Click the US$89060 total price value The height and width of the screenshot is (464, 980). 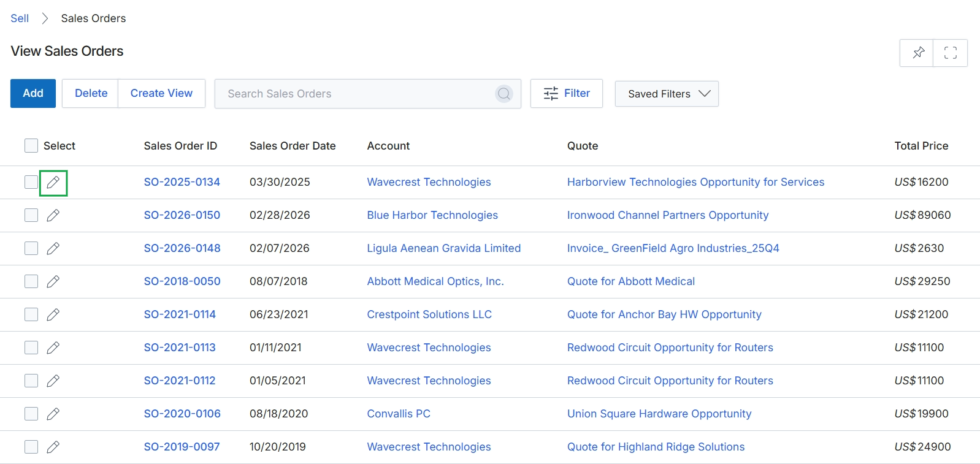tap(922, 215)
